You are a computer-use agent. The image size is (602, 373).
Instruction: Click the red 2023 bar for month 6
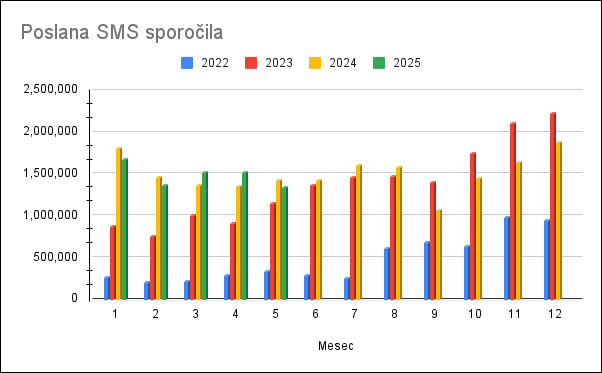[x=313, y=242]
